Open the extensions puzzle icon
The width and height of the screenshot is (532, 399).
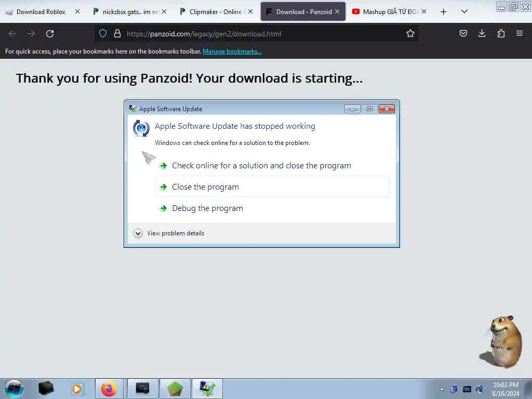501,33
